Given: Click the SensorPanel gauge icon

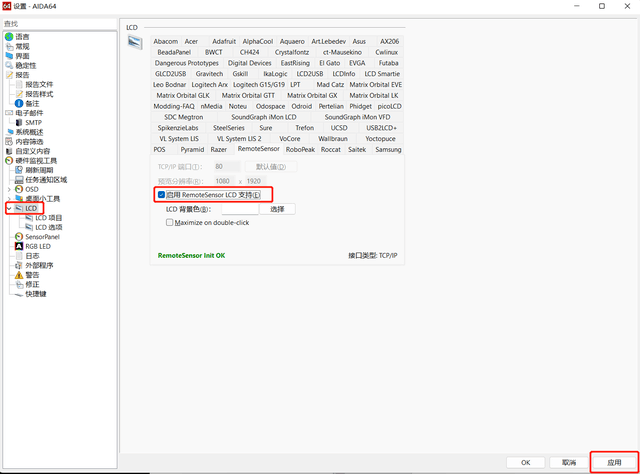Looking at the screenshot, I should point(19,237).
